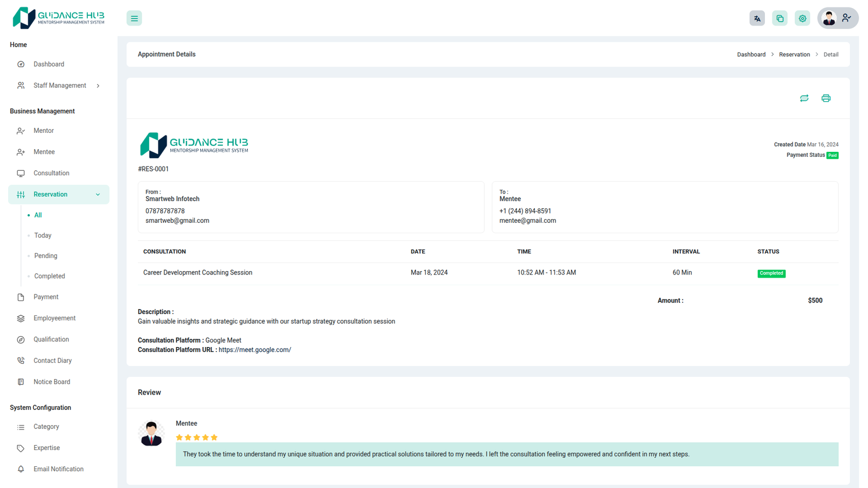Click the refresh status icon beside print

click(x=804, y=98)
